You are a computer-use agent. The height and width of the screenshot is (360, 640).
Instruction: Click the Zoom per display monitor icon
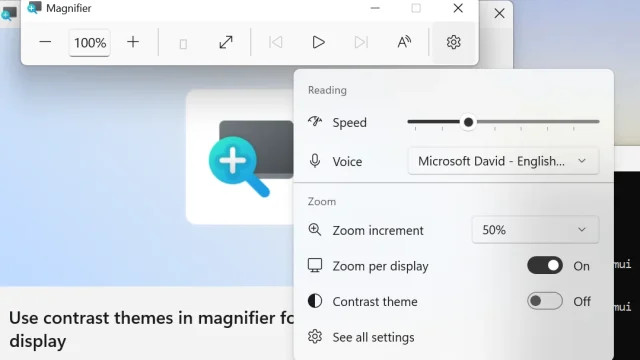[315, 265]
